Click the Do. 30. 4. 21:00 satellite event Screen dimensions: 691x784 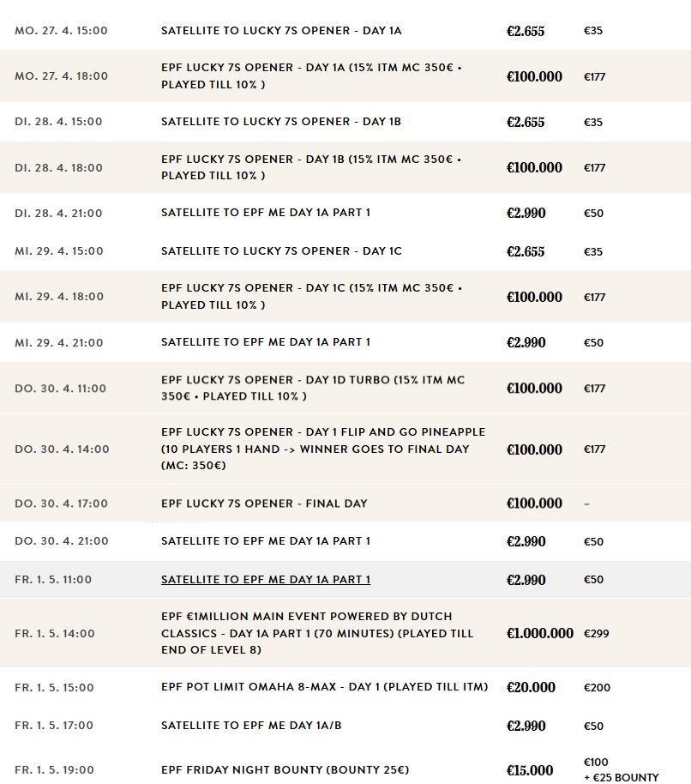(x=266, y=541)
